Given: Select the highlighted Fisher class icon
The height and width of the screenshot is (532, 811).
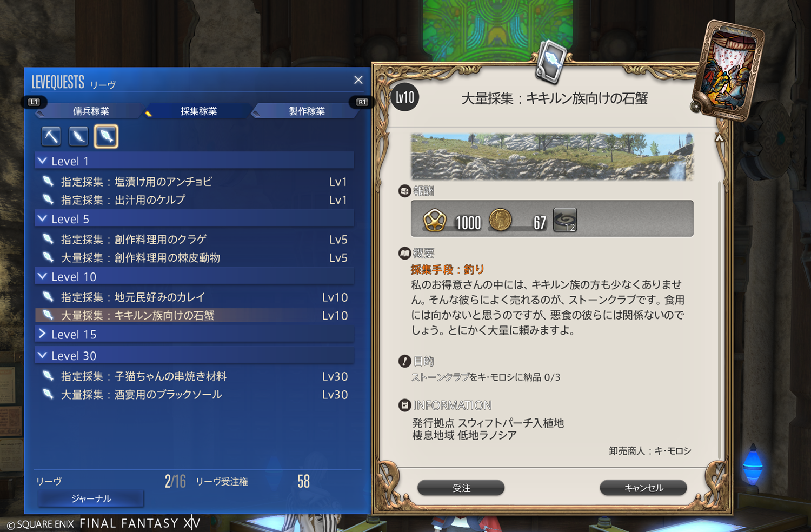Looking at the screenshot, I should (x=106, y=136).
